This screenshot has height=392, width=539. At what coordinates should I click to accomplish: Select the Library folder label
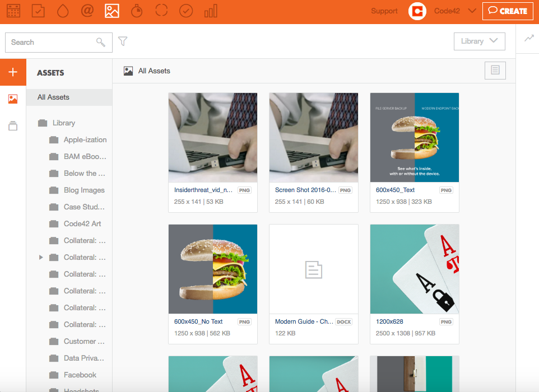click(x=64, y=123)
